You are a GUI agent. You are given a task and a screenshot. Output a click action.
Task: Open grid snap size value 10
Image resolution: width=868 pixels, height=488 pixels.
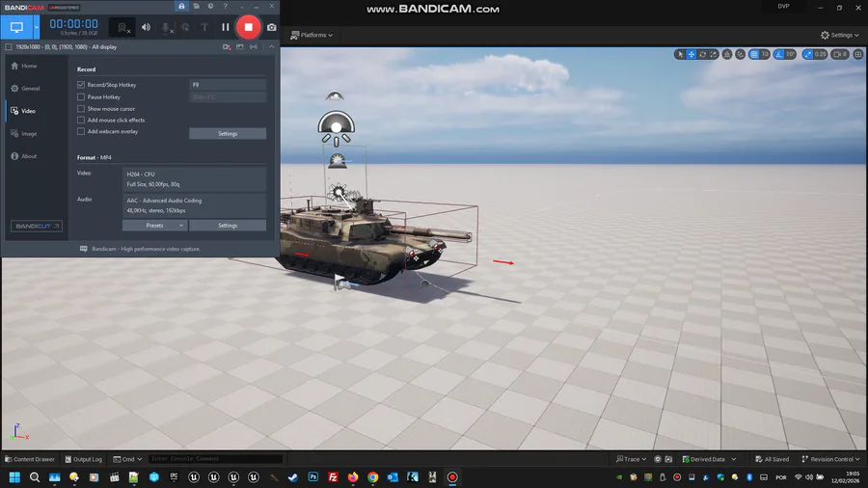[765, 54]
